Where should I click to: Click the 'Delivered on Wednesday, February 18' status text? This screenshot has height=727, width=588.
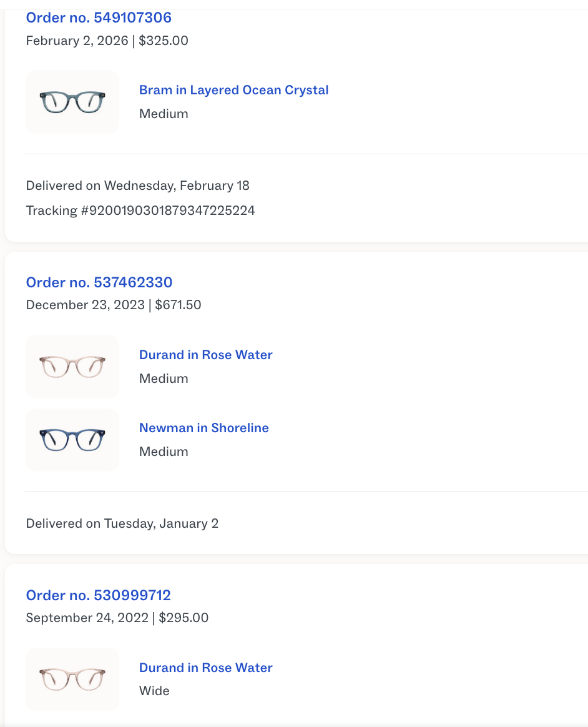click(x=137, y=185)
